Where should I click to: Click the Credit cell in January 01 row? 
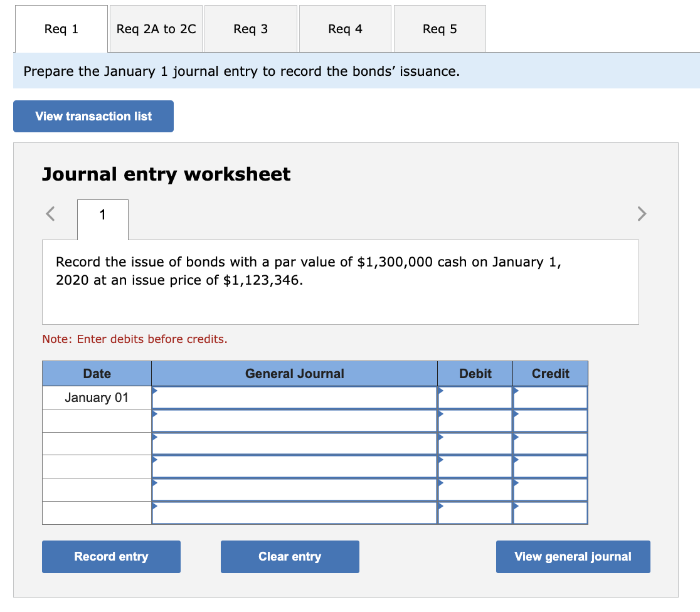[x=551, y=398]
